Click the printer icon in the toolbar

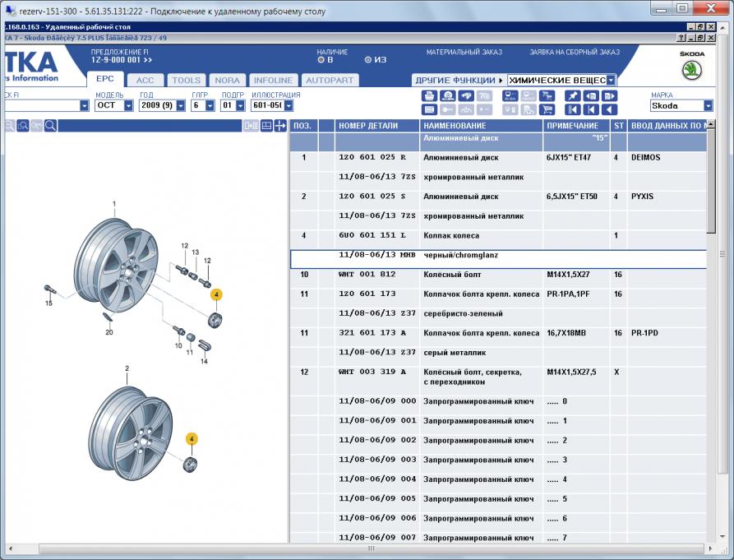[429, 96]
